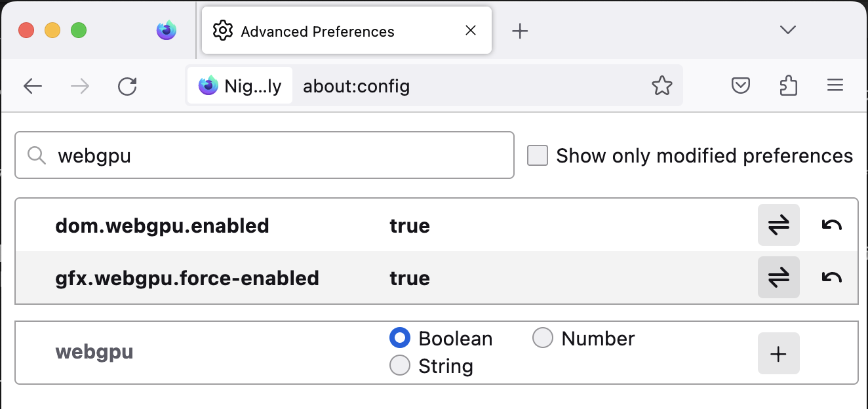Switch to the Advanced Preferences tab
The height and width of the screenshot is (409, 868).
pos(347,31)
